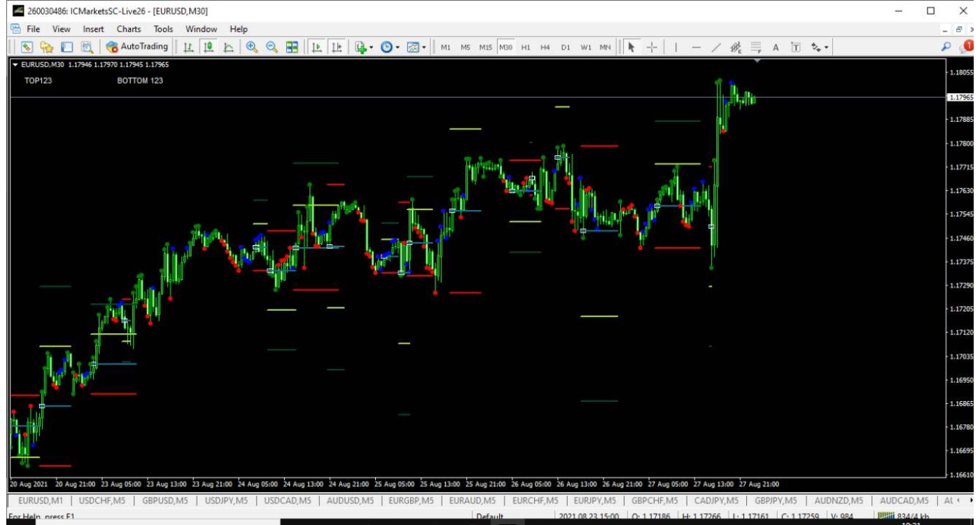The height and width of the screenshot is (525, 980).
Task: Open the Templates dropdown
Action: pyautogui.click(x=416, y=47)
